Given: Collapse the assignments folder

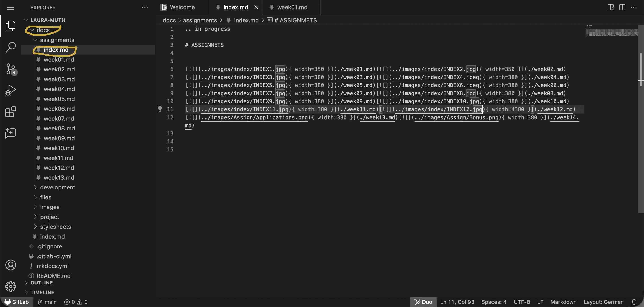Looking at the screenshot, I should point(57,40).
